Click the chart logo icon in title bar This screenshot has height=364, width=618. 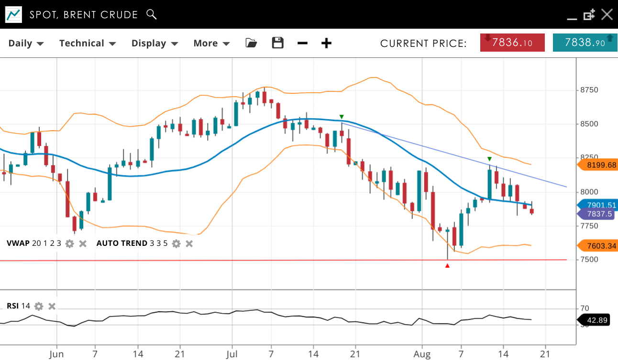(x=13, y=14)
